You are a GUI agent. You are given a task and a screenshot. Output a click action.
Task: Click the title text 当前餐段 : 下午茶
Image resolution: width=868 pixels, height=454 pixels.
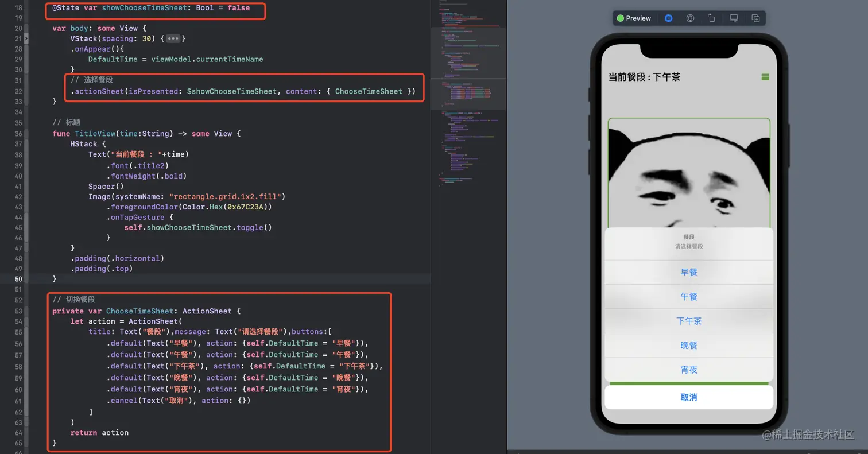click(644, 77)
